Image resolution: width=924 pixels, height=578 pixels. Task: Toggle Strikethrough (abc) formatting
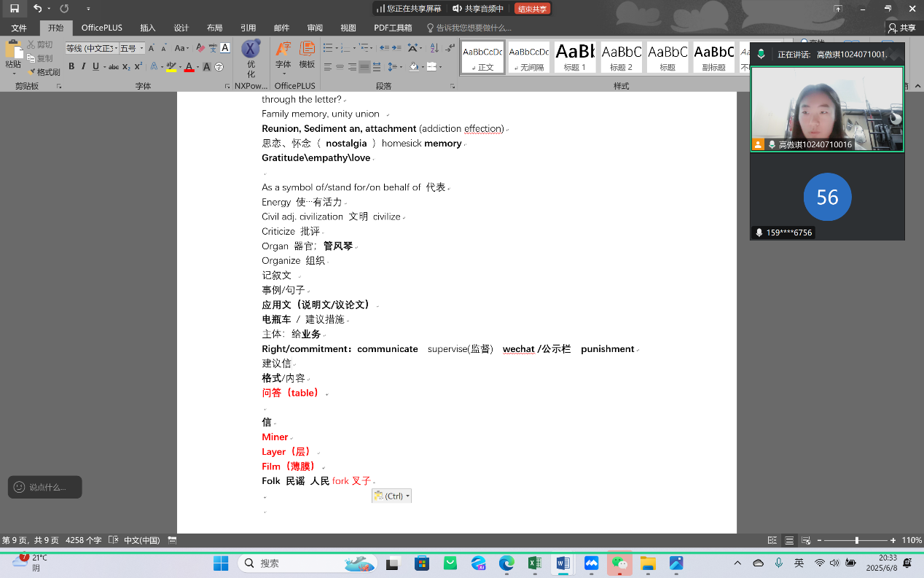(x=113, y=67)
